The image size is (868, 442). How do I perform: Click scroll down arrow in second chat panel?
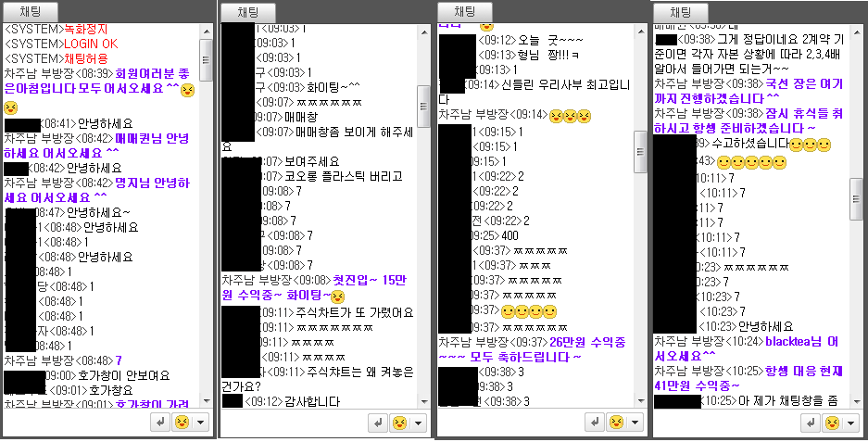point(424,402)
